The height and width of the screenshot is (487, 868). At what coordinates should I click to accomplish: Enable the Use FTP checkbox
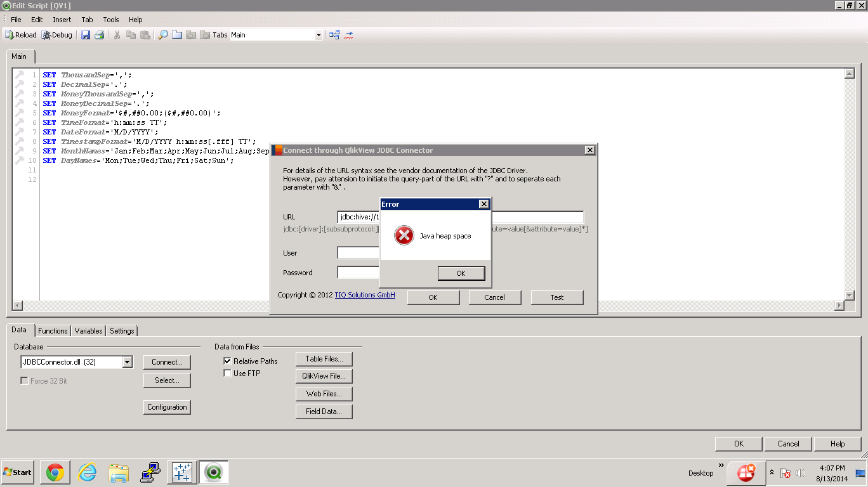point(227,373)
